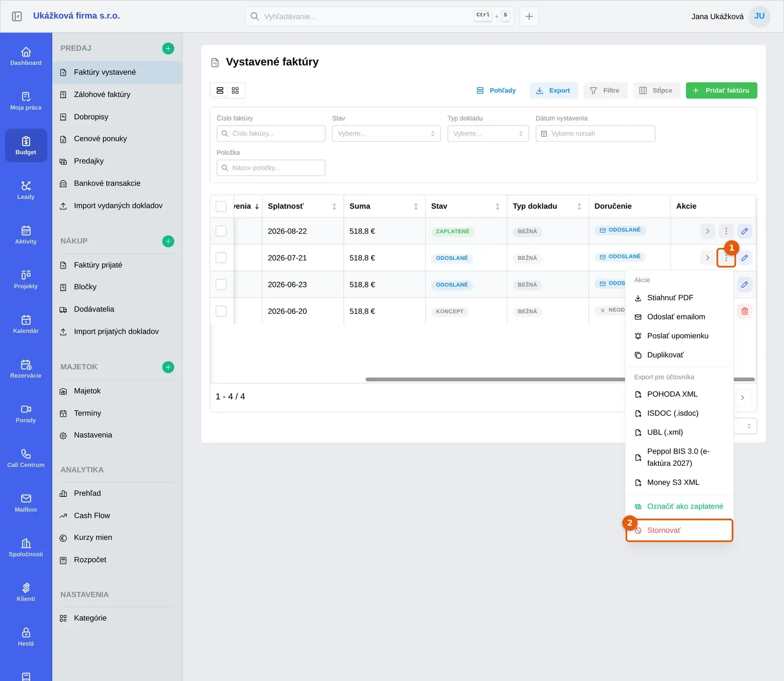Open Call Centrum module
Image resolution: width=784 pixels, height=681 pixels.
coord(26,458)
